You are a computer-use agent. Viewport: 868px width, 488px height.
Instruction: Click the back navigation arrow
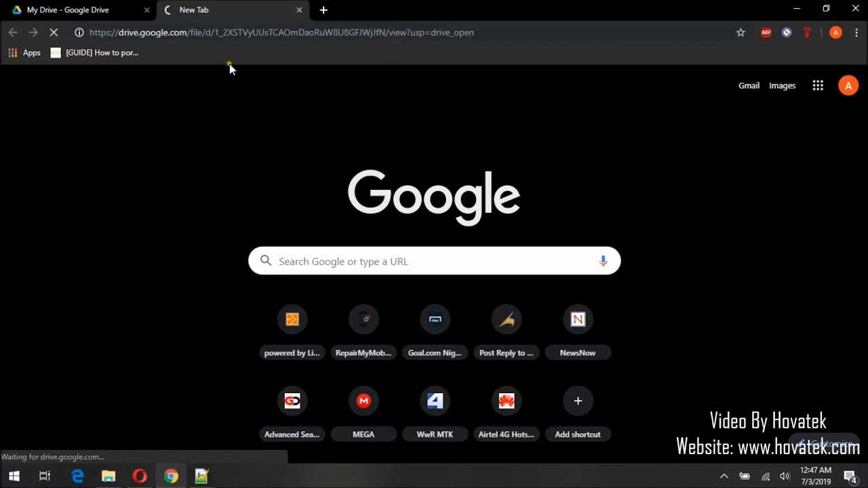click(x=13, y=33)
